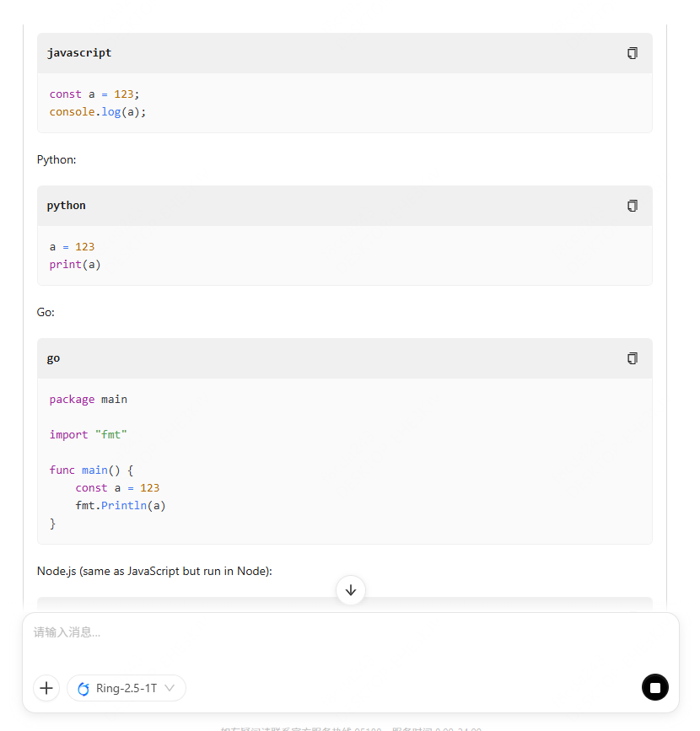The height and width of the screenshot is (731, 700).
Task: Copy the go code block
Action: [632, 358]
